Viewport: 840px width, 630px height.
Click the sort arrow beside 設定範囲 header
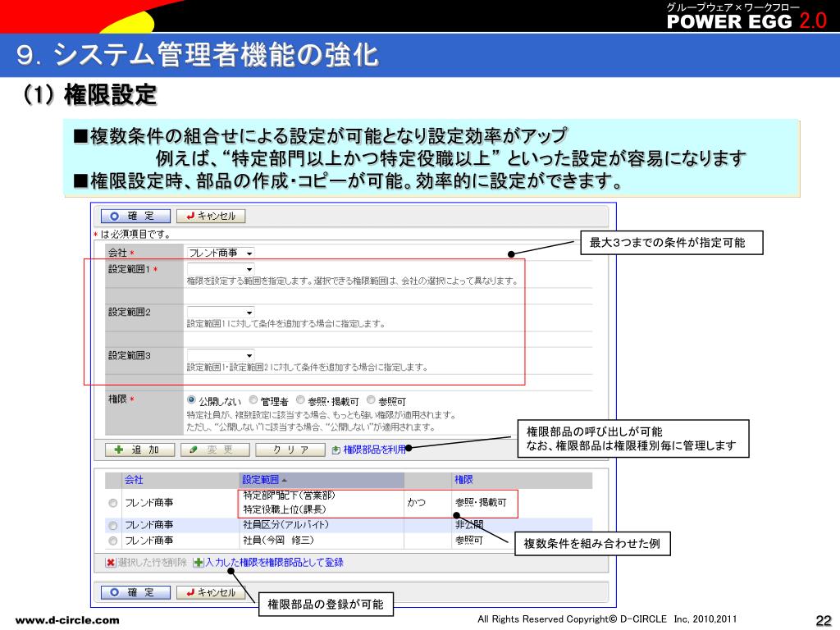point(285,480)
